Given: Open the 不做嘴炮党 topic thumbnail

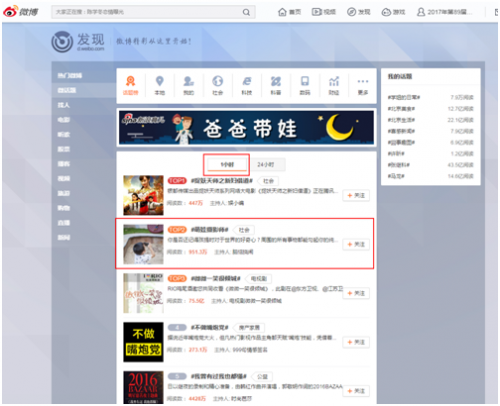Looking at the screenshot, I should point(143,342).
